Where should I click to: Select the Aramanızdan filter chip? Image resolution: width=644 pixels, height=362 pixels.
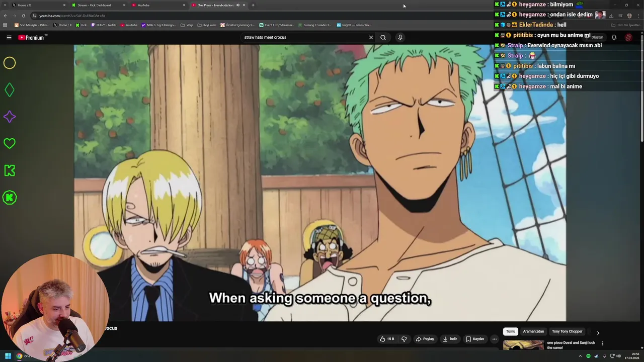[533, 331]
